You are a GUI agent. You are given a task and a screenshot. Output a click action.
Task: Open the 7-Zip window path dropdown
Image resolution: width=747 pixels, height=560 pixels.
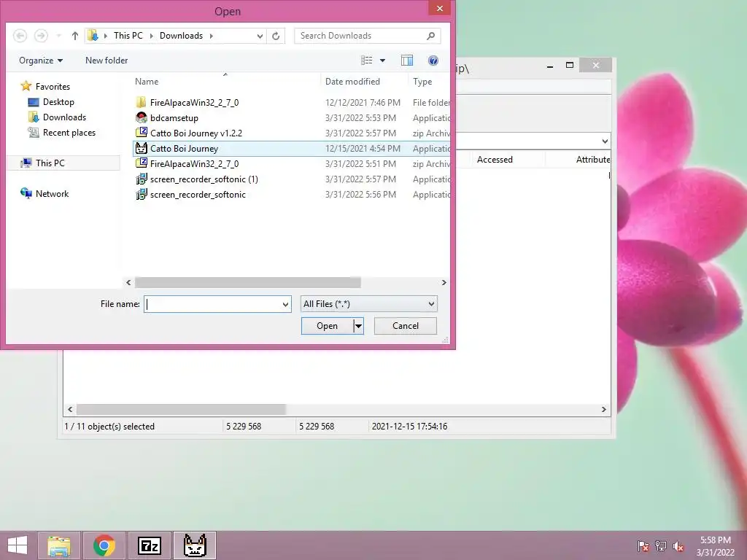605,141
